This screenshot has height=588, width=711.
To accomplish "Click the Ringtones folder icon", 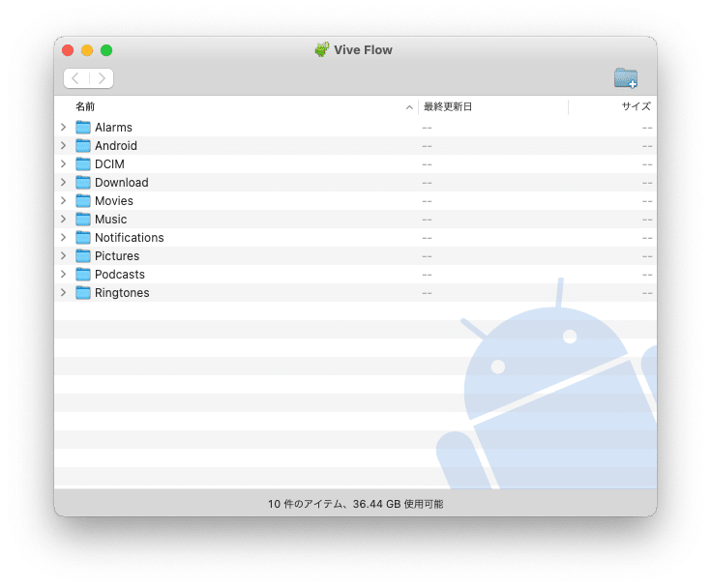I will click(x=83, y=292).
